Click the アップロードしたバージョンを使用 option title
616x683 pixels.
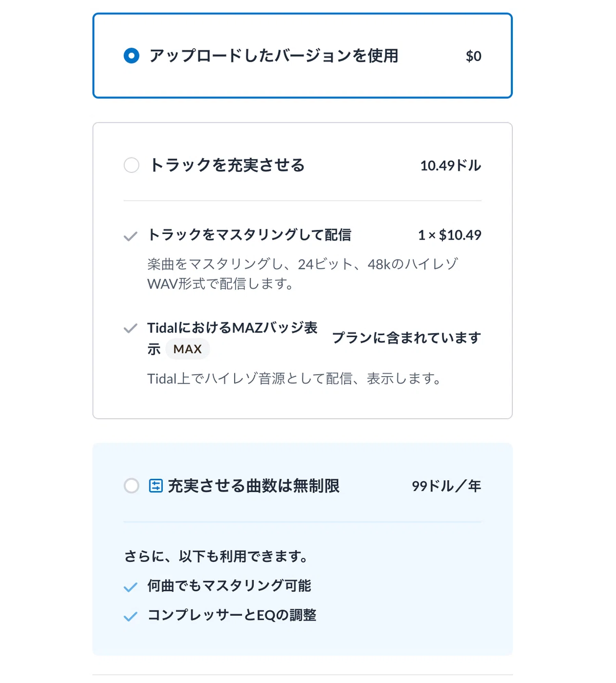pos(274,55)
